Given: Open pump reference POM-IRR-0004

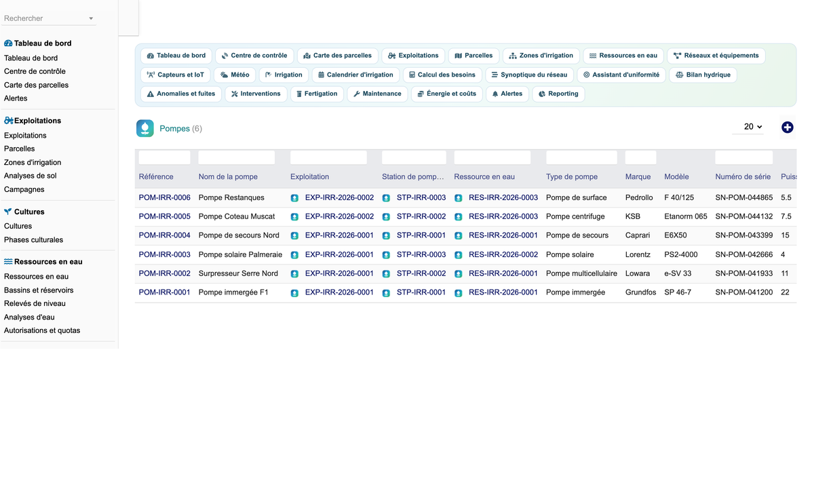Looking at the screenshot, I should 165,236.
